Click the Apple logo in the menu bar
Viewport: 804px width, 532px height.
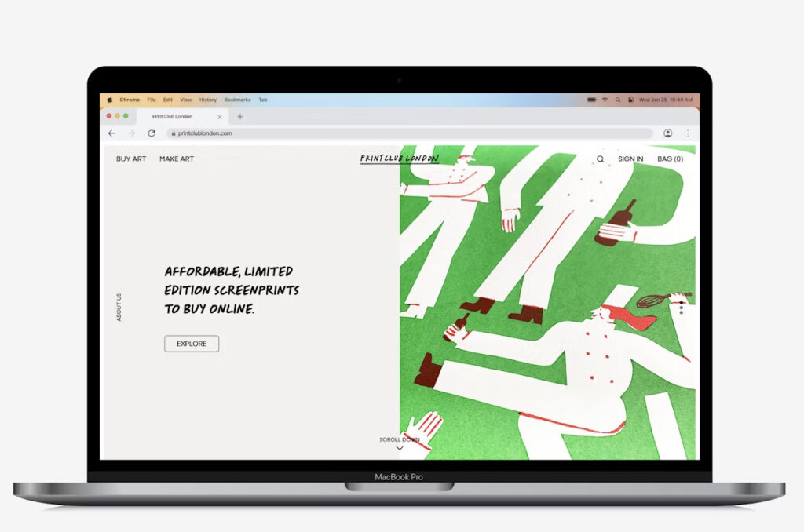(x=110, y=100)
